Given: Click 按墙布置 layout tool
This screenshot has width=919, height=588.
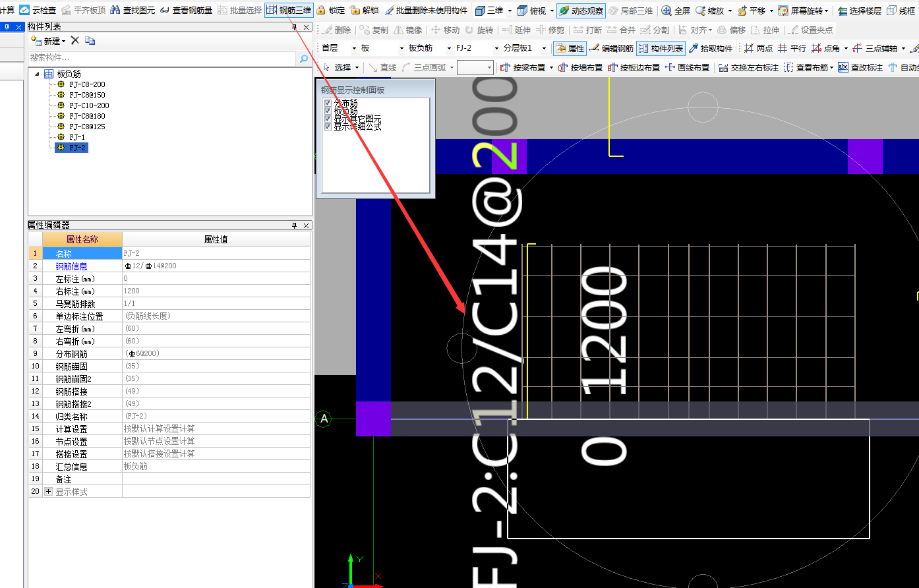Looking at the screenshot, I should (x=580, y=67).
